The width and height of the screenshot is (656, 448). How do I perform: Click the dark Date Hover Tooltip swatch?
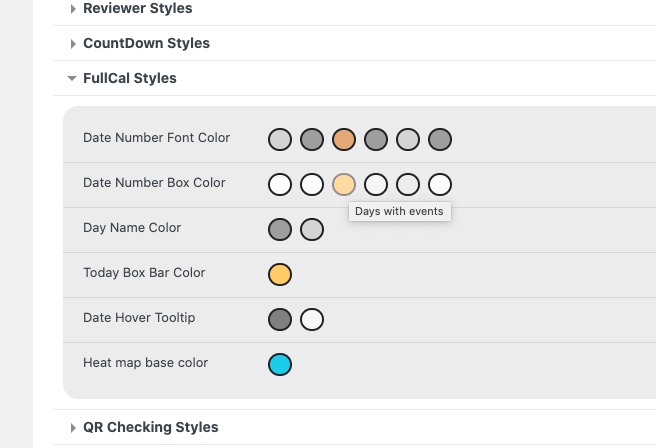tap(280, 320)
